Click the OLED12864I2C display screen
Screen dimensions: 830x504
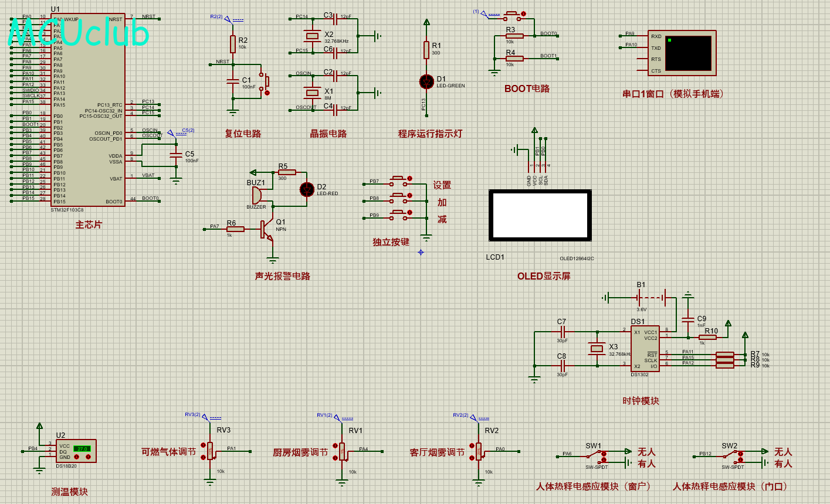[x=540, y=215]
